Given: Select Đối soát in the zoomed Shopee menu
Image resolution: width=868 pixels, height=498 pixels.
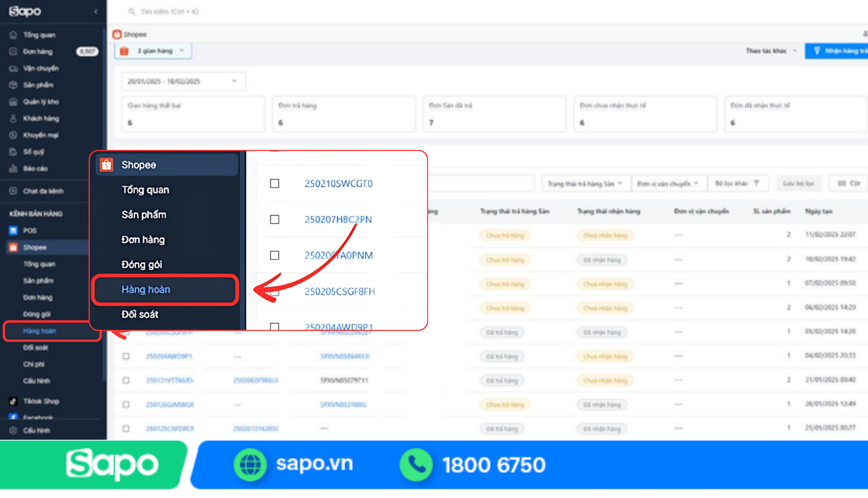Looking at the screenshot, I should coord(140,314).
